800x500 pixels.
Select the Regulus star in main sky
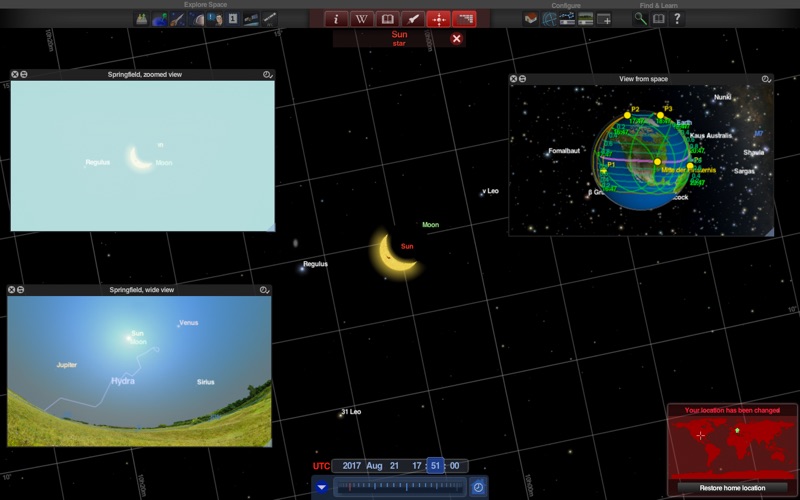click(x=315, y=264)
